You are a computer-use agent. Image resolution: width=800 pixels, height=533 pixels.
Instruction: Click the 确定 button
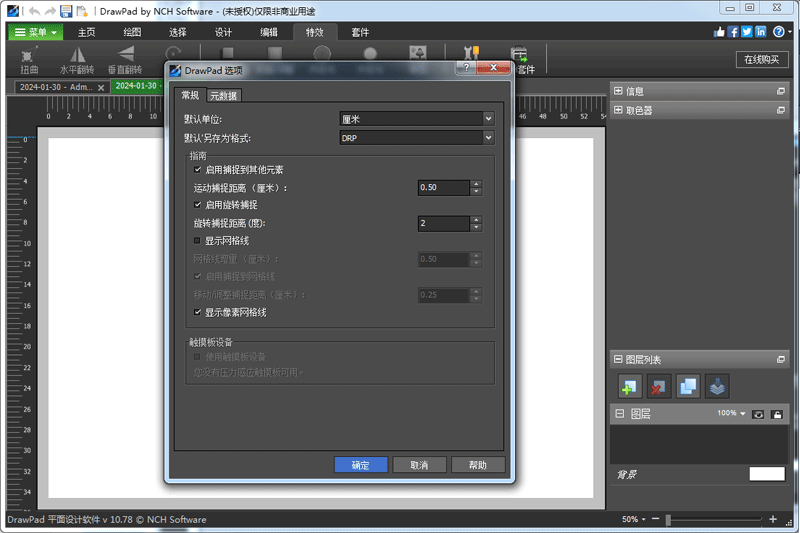coord(361,465)
